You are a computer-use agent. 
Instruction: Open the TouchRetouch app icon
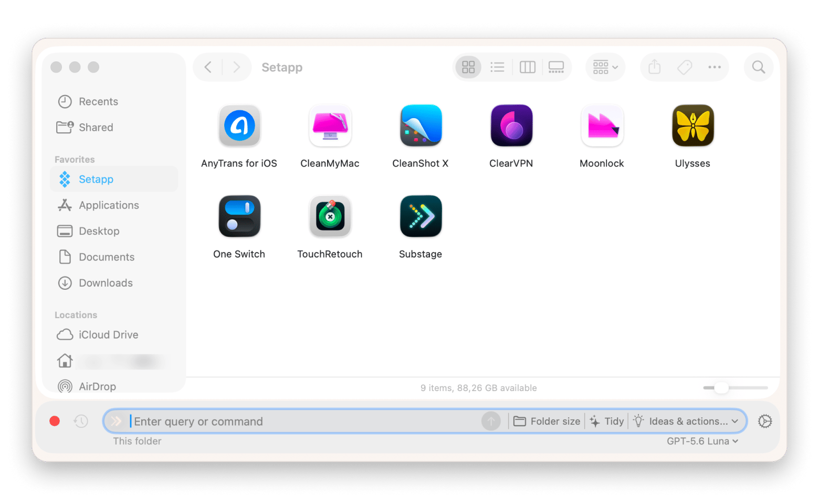pos(330,216)
